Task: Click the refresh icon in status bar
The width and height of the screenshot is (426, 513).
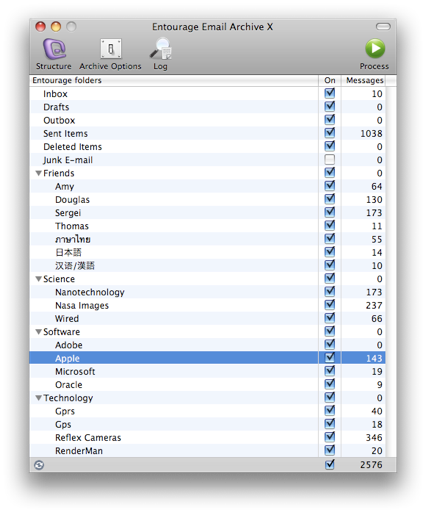Action: (39, 465)
